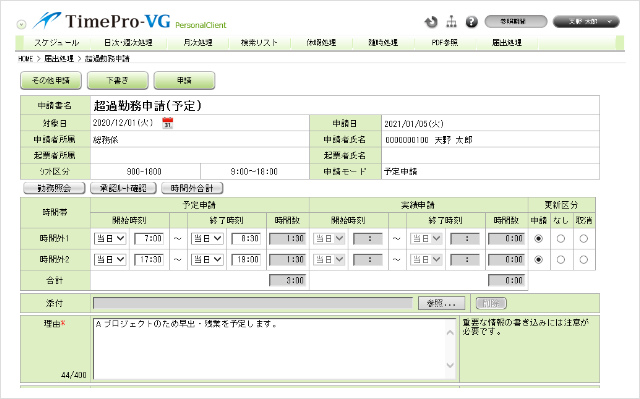Click the 時間外1 start time field 7:00

[x=149, y=239]
